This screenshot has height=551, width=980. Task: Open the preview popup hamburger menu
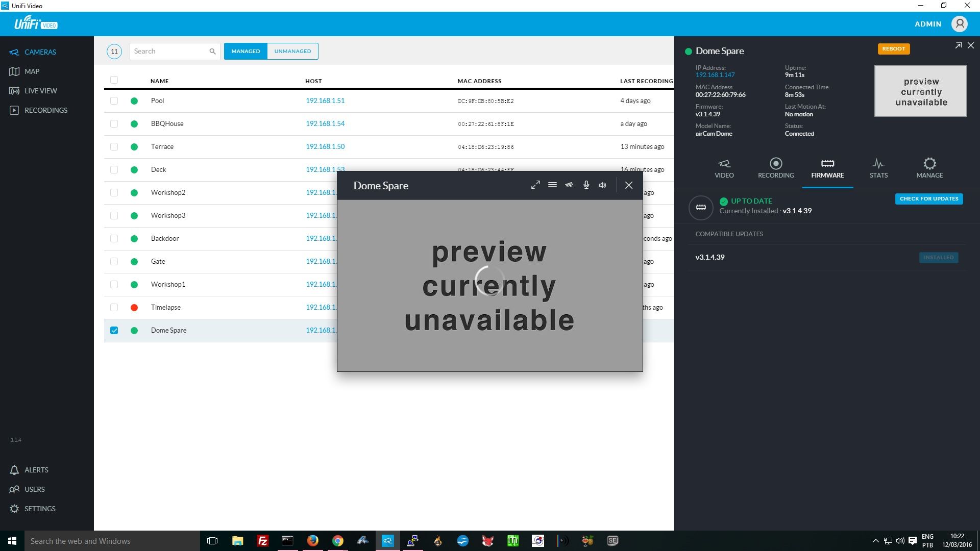click(x=552, y=185)
